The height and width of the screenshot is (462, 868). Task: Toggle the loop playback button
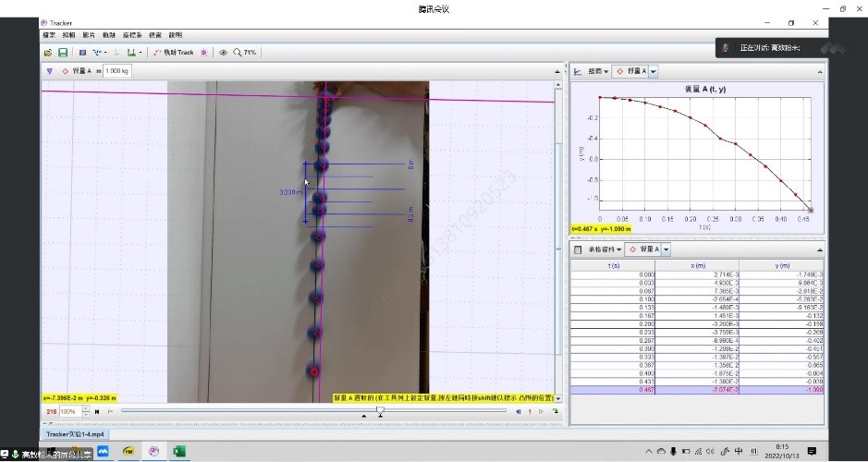(555, 411)
